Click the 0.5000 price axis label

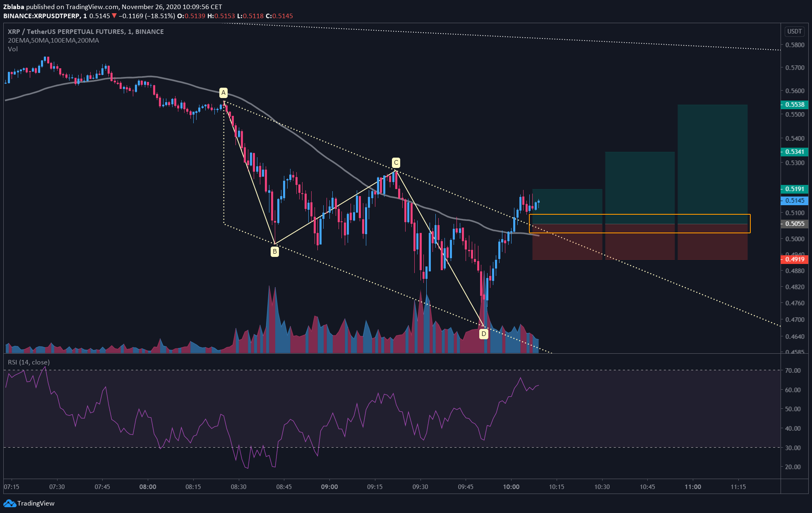(795, 239)
